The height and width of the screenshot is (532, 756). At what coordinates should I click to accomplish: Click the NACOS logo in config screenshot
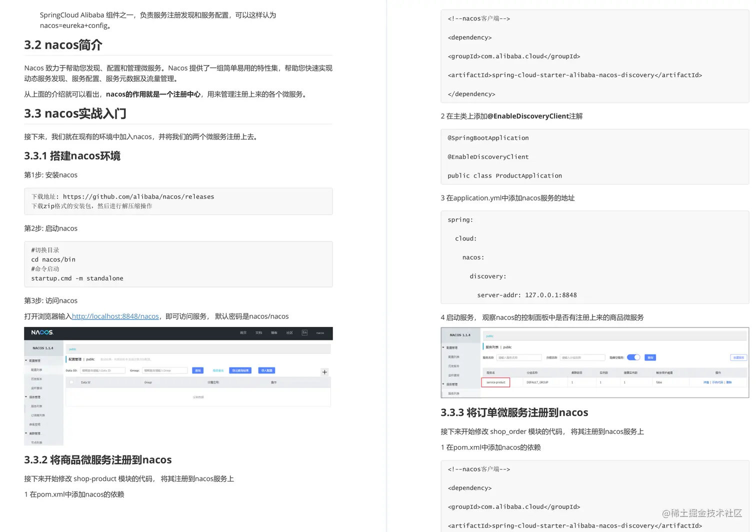click(x=42, y=332)
